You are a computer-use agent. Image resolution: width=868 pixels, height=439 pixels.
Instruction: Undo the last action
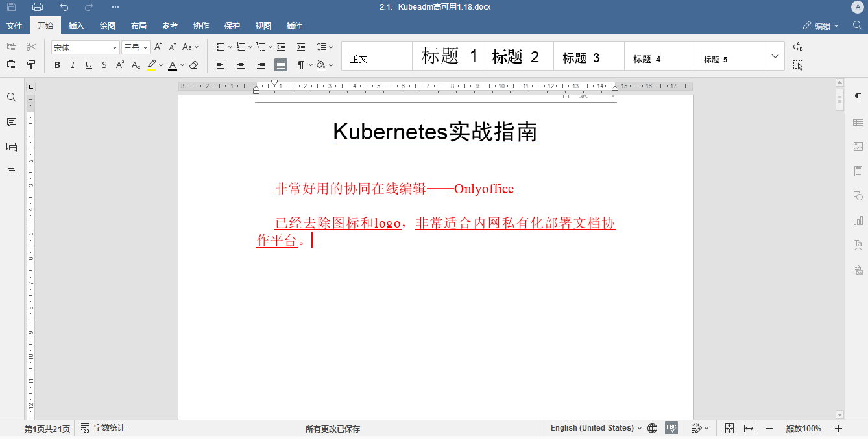[64, 7]
